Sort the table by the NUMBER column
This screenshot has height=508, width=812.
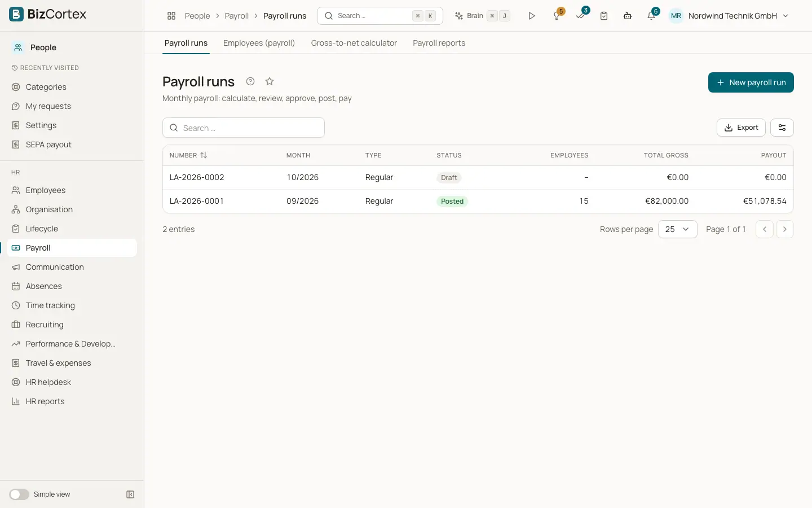pos(188,155)
